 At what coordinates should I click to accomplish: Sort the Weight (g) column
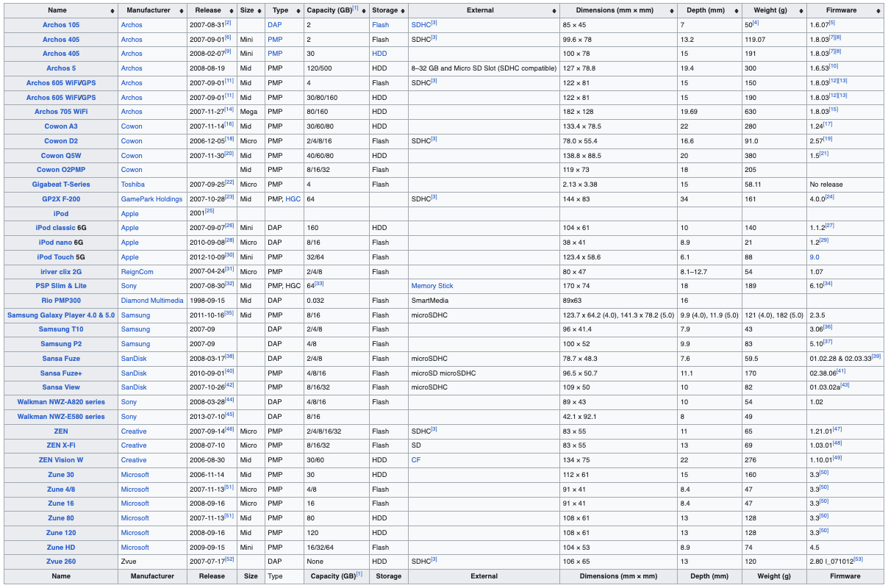tap(801, 11)
